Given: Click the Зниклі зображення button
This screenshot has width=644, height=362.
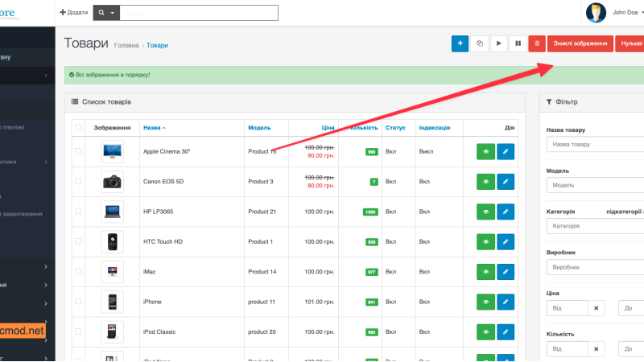Looking at the screenshot, I should pyautogui.click(x=580, y=43).
